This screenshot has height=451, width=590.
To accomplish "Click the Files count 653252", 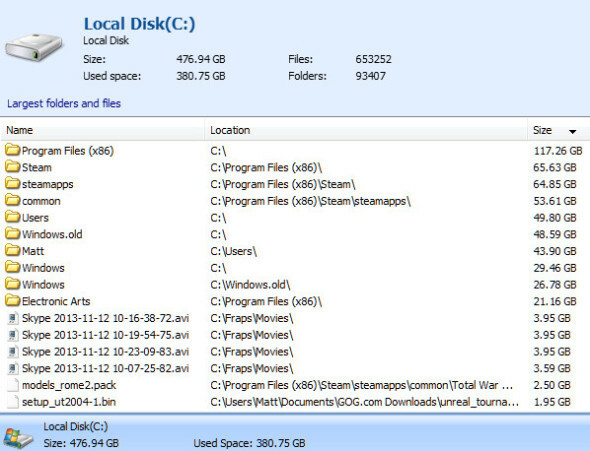I will click(x=374, y=59).
